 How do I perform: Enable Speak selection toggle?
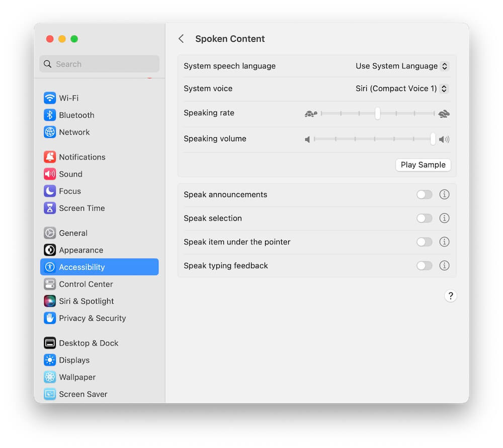point(425,218)
